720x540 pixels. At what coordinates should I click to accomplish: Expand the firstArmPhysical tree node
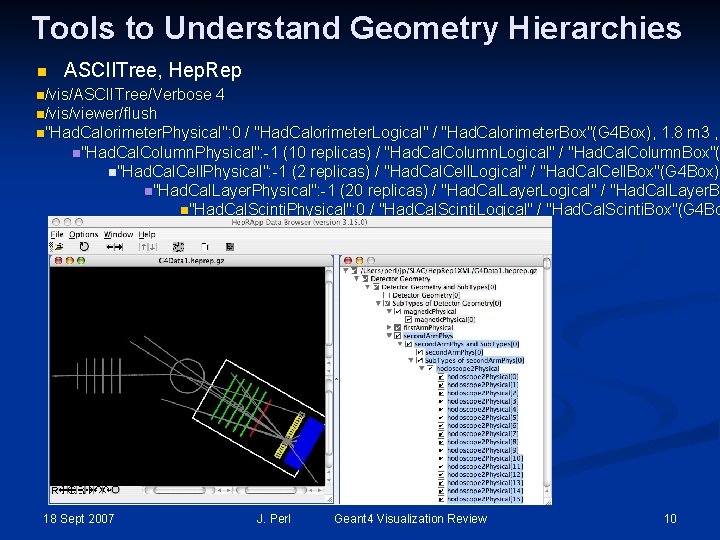click(x=389, y=328)
